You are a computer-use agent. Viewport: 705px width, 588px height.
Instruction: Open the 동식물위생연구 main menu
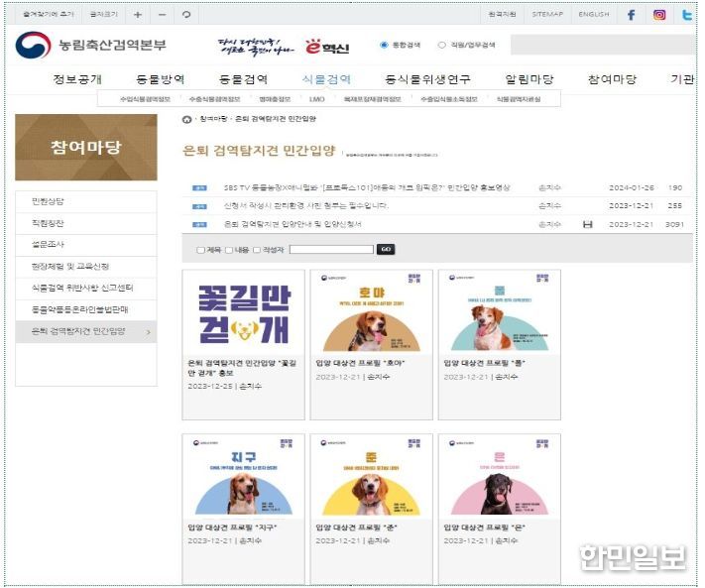(428, 79)
